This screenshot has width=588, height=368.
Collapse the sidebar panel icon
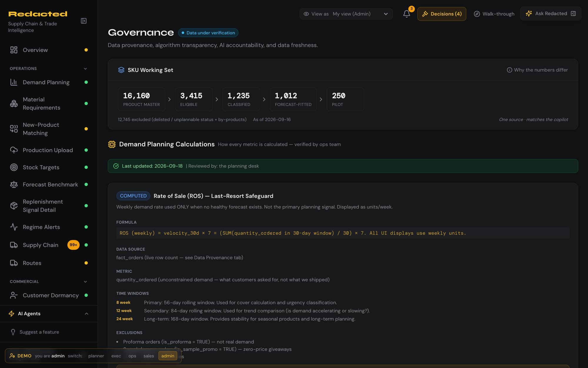(x=84, y=21)
